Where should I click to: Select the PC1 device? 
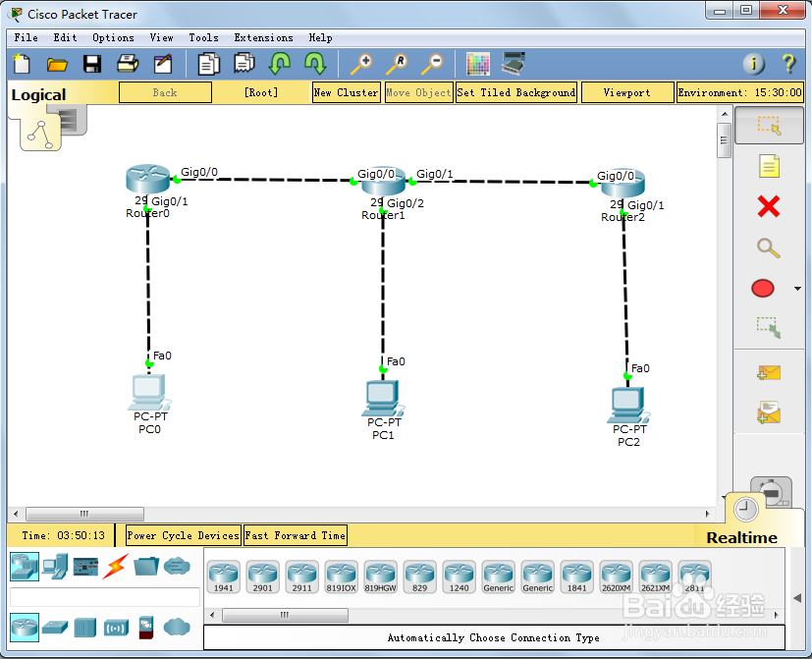click(383, 399)
